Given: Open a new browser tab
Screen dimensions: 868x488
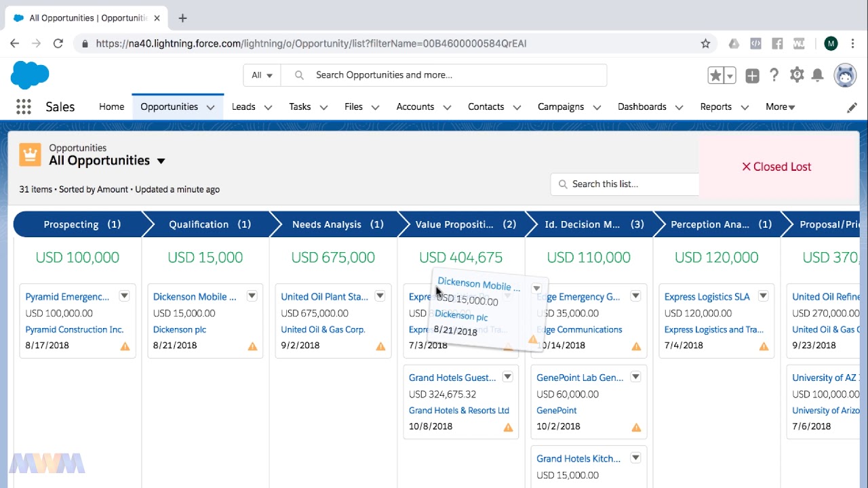Looking at the screenshot, I should click(x=182, y=18).
